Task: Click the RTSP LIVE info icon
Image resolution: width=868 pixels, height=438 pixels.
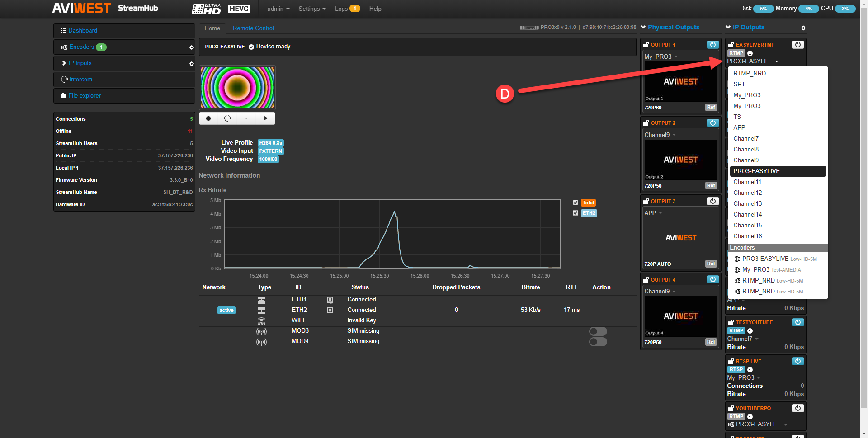Action: tap(750, 370)
